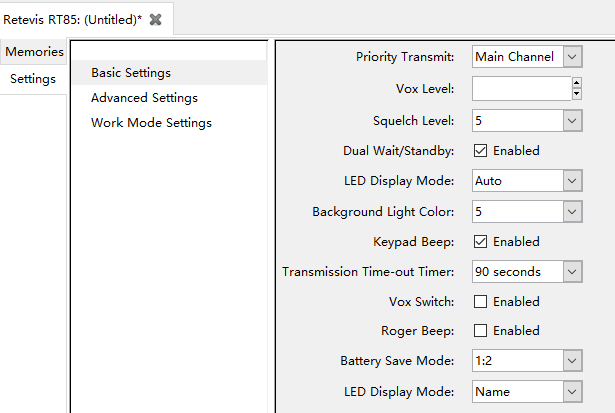Viewport: 615px width, 413px height.
Task: Increase Vox Level with up arrow
Action: (576, 84)
